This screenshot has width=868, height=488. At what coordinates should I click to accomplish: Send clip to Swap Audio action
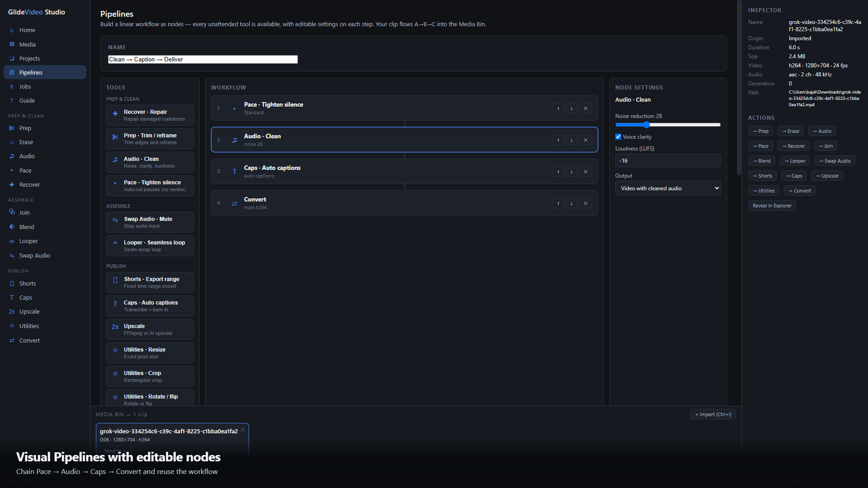tap(835, 161)
